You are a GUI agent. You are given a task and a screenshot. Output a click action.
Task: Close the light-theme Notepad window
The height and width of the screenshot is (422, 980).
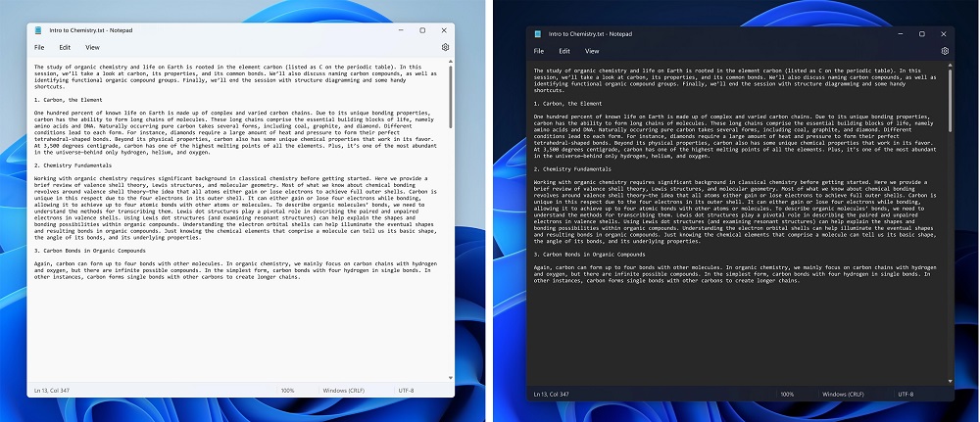pyautogui.click(x=445, y=30)
